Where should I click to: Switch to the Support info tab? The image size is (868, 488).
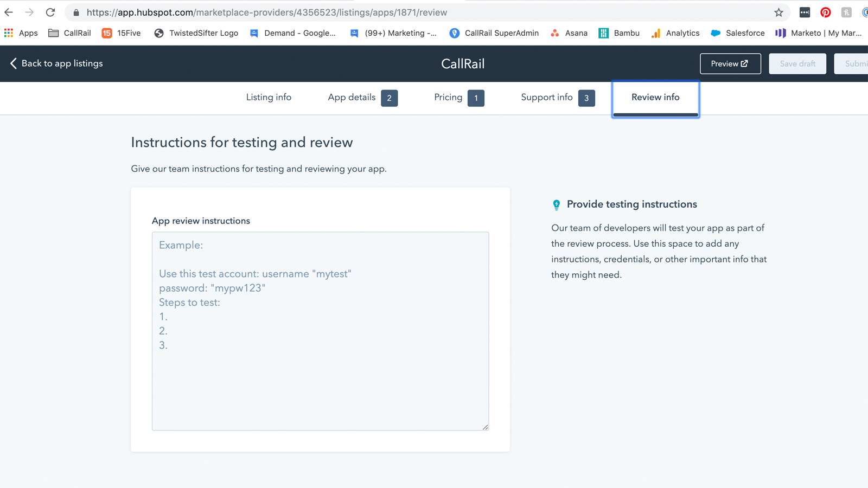[x=546, y=98]
